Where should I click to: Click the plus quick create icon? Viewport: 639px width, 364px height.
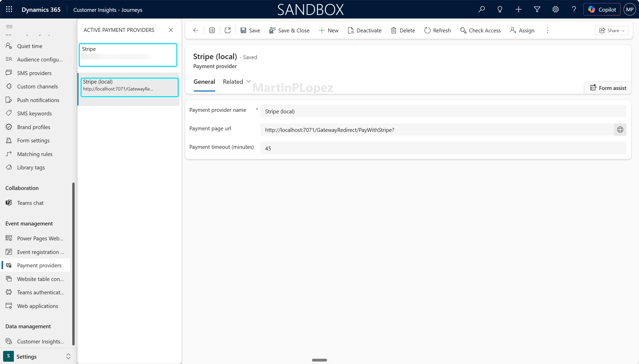[519, 10]
